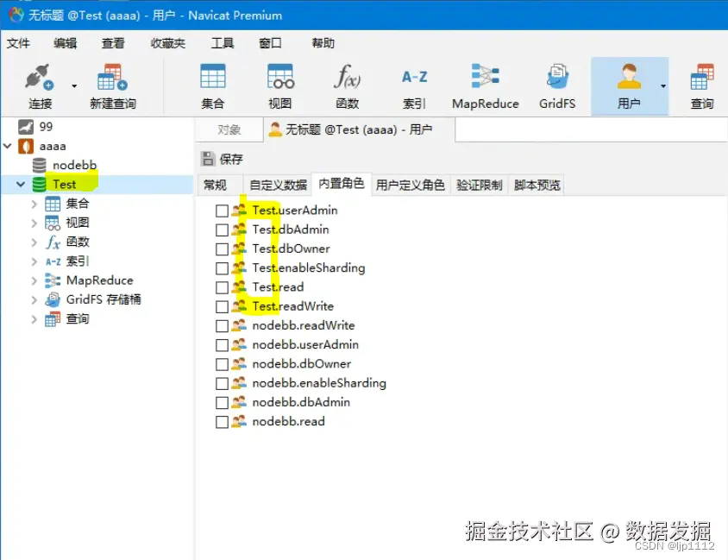Image resolution: width=728 pixels, height=560 pixels.
Task: Open the 工具 menu
Action: pyautogui.click(x=223, y=43)
